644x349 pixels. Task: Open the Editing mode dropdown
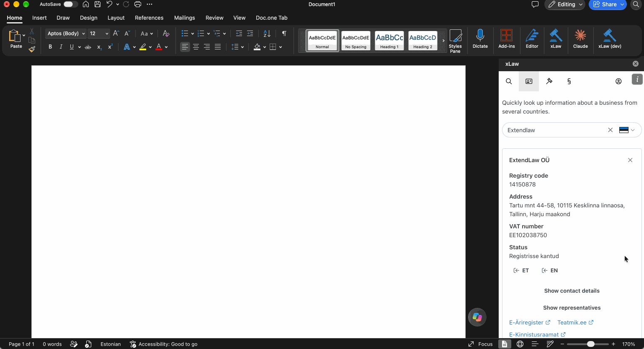(x=565, y=4)
